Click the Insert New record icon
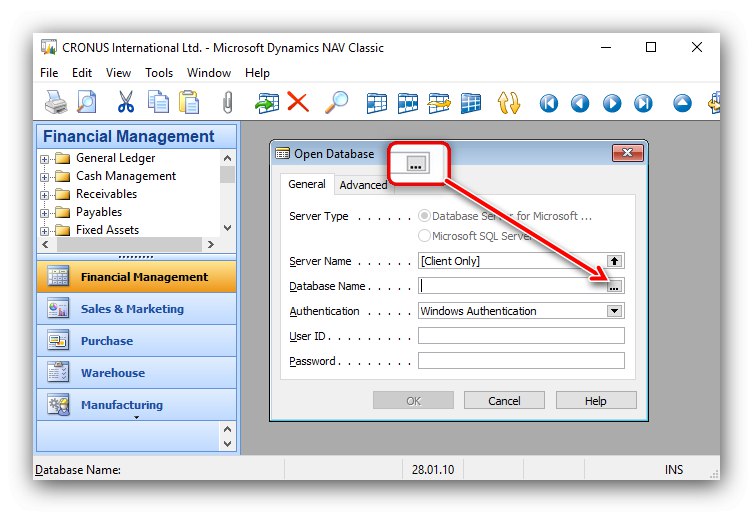This screenshot has width=753, height=513. click(267, 102)
